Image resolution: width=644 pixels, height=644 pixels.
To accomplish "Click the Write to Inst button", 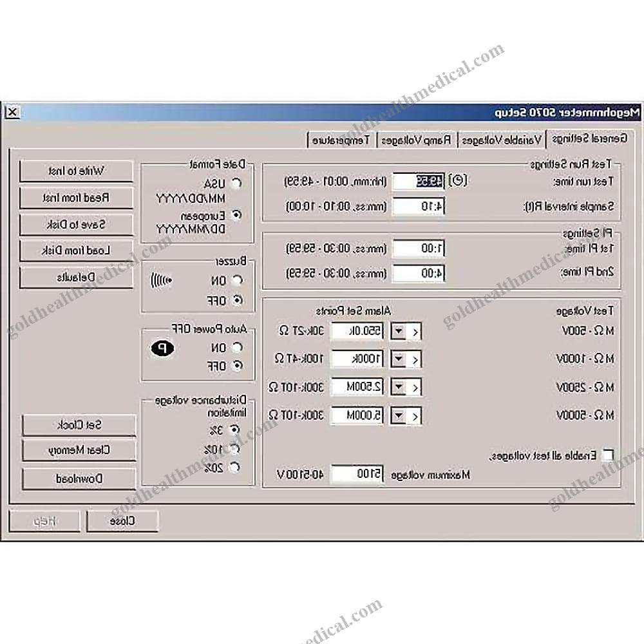I will 77,171.
